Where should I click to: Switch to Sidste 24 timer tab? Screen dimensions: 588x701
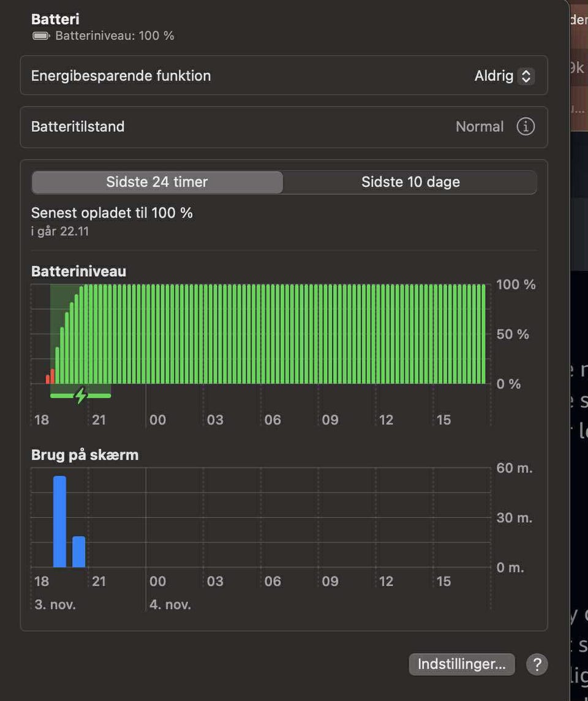[x=157, y=182]
